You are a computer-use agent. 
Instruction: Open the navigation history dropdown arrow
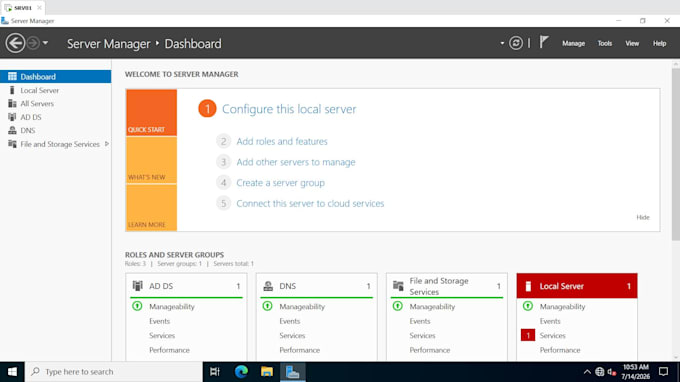pos(45,43)
